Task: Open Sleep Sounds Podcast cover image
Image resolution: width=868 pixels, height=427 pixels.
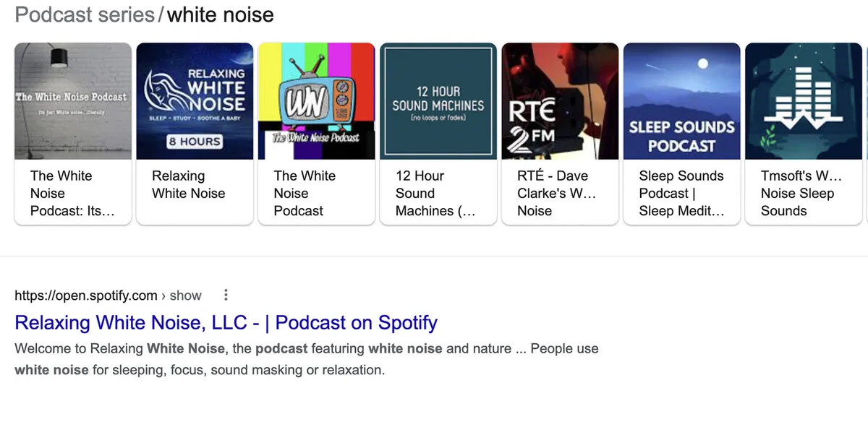Action: [x=682, y=101]
